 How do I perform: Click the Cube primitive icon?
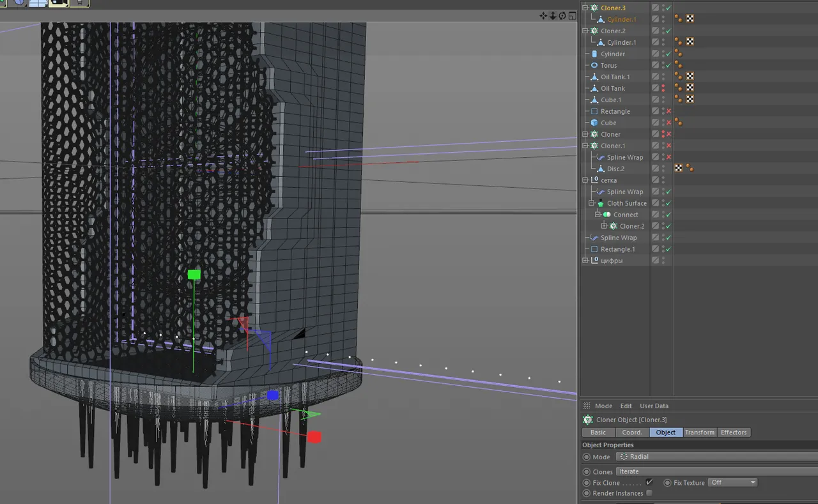coord(594,123)
